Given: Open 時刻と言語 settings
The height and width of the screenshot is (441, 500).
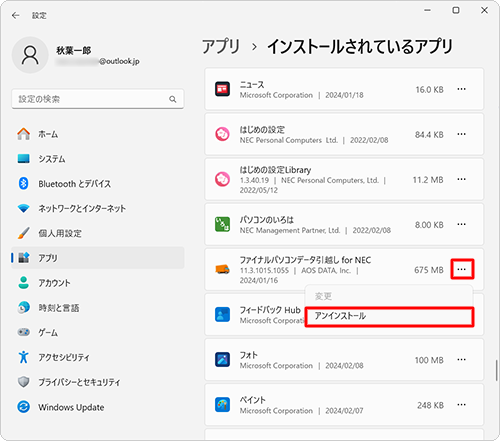Looking at the screenshot, I should point(98,307).
